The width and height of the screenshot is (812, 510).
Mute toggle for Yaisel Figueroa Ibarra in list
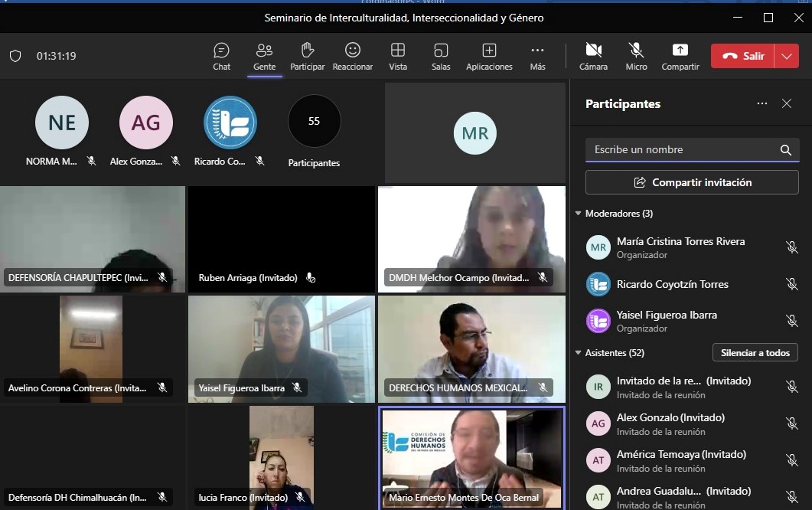(791, 321)
